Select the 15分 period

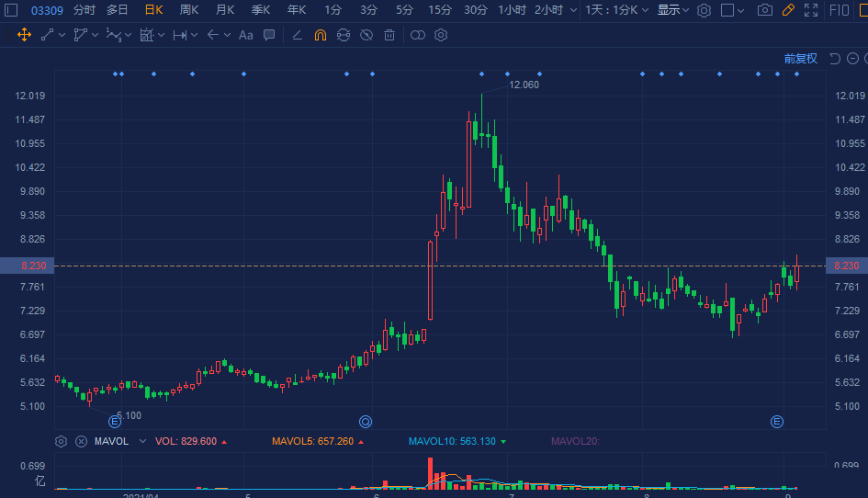pyautogui.click(x=440, y=10)
